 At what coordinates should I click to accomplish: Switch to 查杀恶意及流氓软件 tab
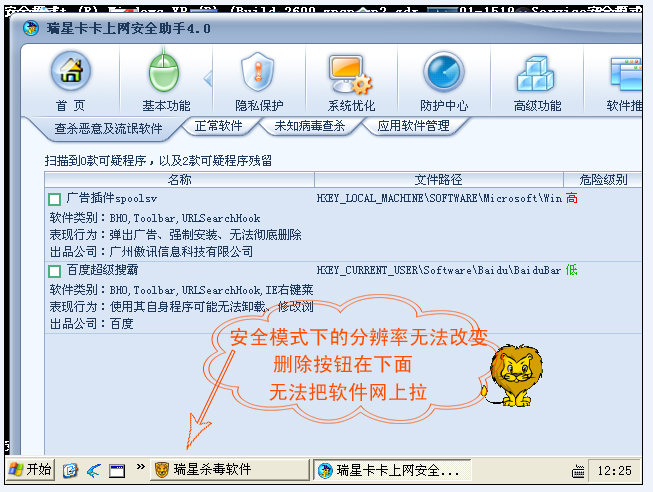coord(108,128)
